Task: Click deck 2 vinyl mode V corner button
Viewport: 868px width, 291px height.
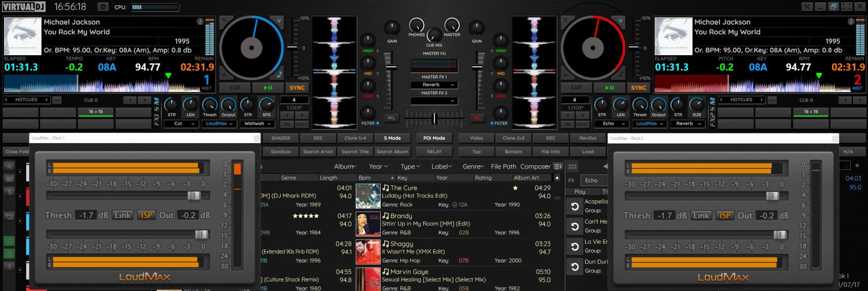Action: point(620,20)
